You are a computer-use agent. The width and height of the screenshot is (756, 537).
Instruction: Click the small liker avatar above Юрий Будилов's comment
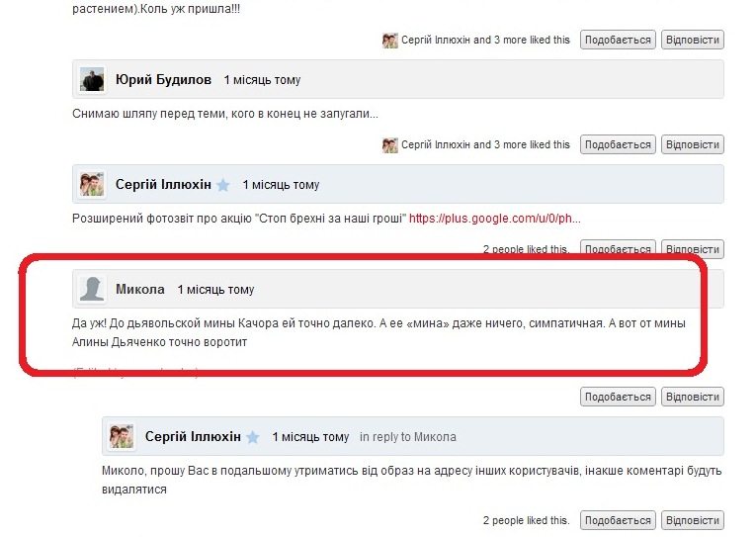(x=390, y=40)
